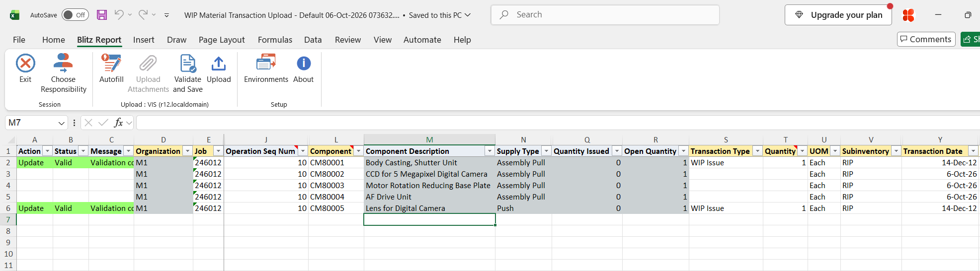The height and width of the screenshot is (271, 980).
Task: Open the About info icon
Action: (x=304, y=64)
